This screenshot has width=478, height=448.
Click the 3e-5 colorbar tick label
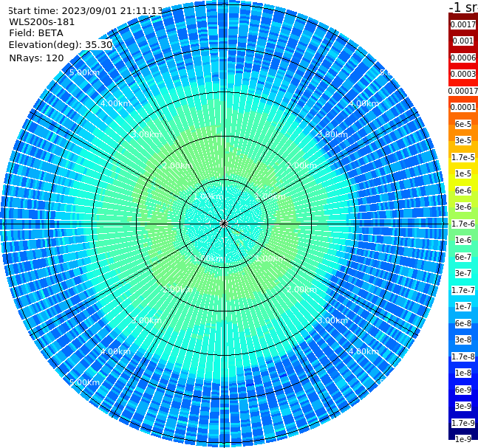(463, 140)
